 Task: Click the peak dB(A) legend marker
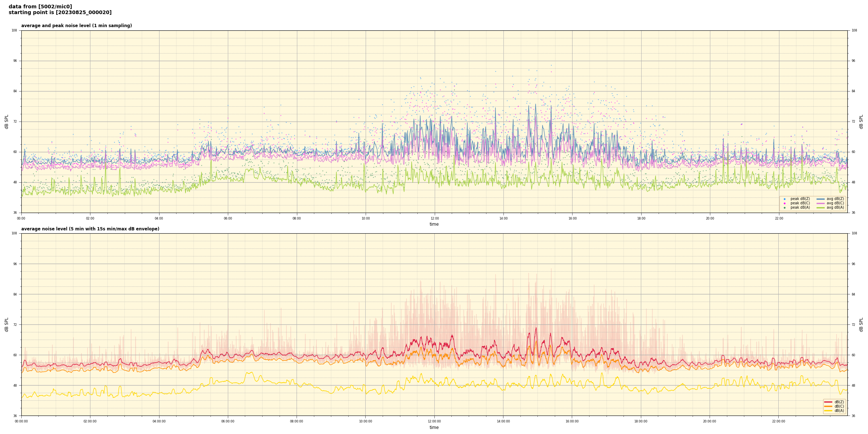(784, 208)
